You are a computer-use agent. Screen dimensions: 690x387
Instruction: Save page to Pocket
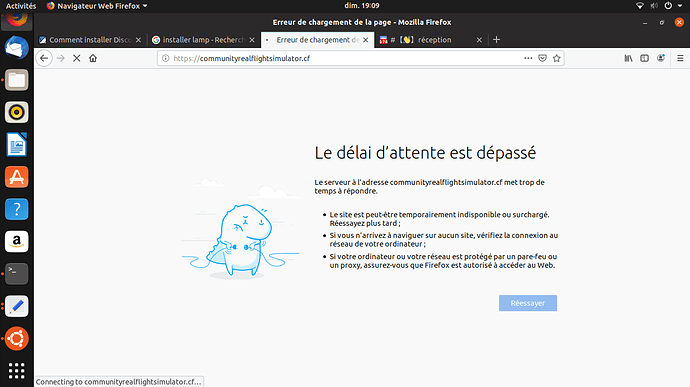[x=542, y=58]
